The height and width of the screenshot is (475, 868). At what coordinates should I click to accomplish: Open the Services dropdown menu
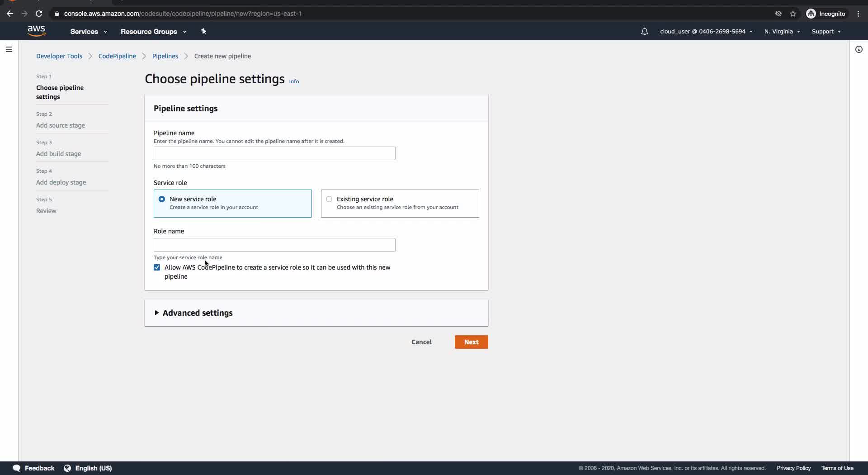tap(89, 31)
